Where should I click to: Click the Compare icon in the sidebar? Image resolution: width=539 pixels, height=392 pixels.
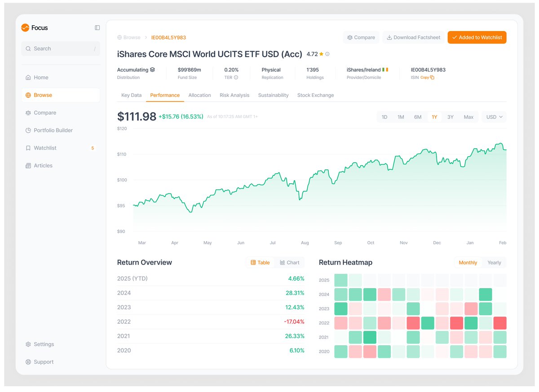[x=29, y=113]
